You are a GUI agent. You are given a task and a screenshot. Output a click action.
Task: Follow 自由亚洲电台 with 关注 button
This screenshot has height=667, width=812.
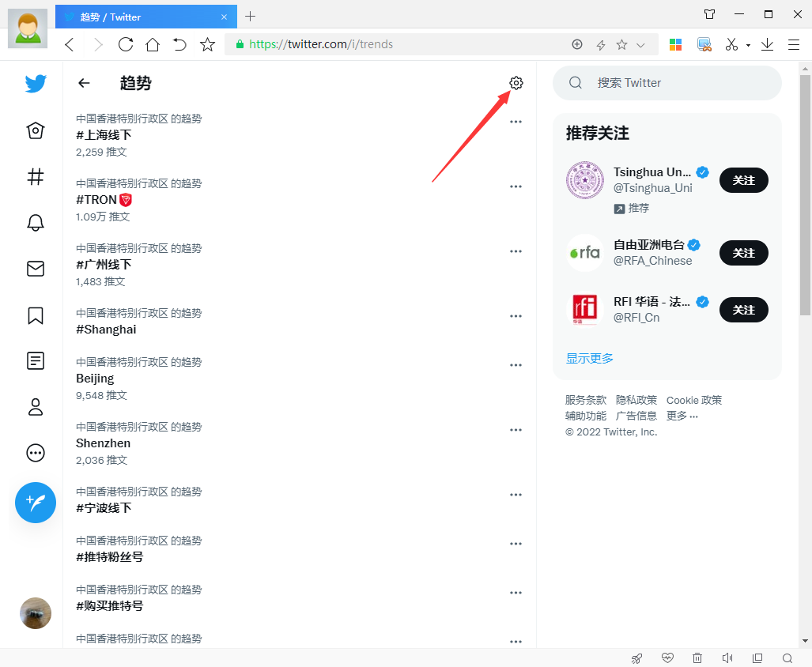click(744, 253)
